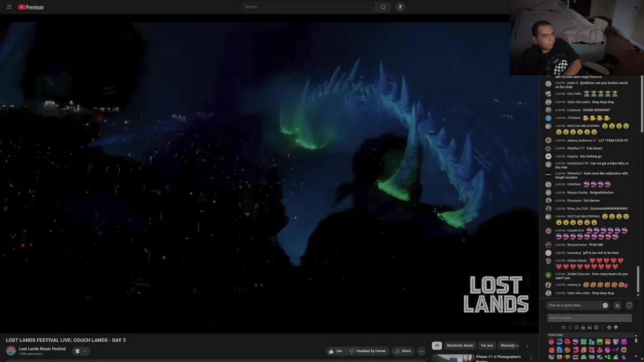Click the video title COUCH LANDS - DAY 3
The image size is (644, 362).
point(66,340)
